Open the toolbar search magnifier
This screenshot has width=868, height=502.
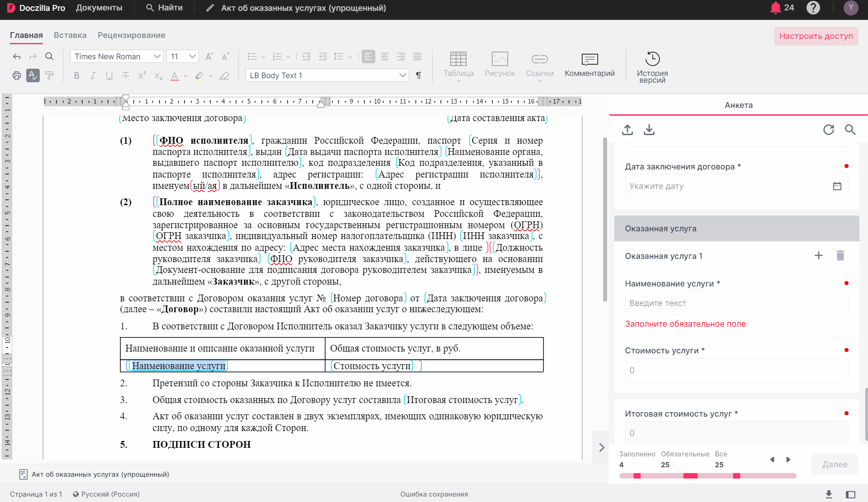point(49,56)
